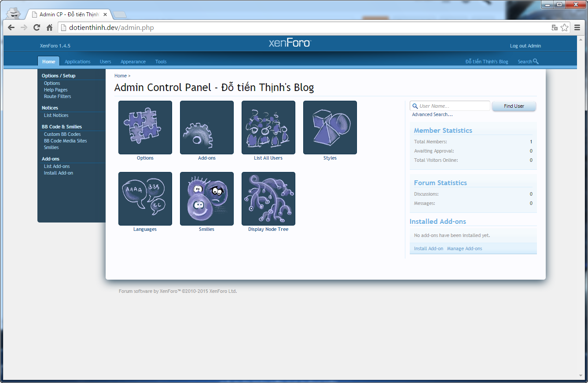The width and height of the screenshot is (588, 383).
Task: Click the Notices sidebar heading
Action: click(x=50, y=108)
